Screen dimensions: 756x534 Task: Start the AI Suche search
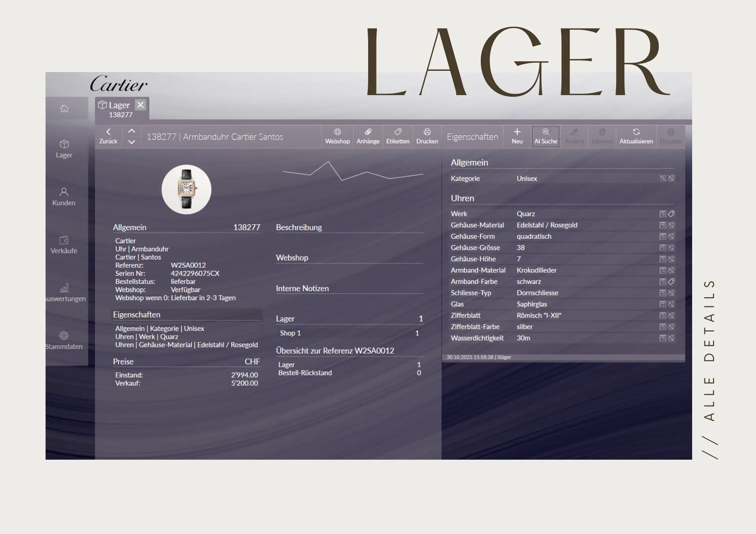tap(546, 136)
